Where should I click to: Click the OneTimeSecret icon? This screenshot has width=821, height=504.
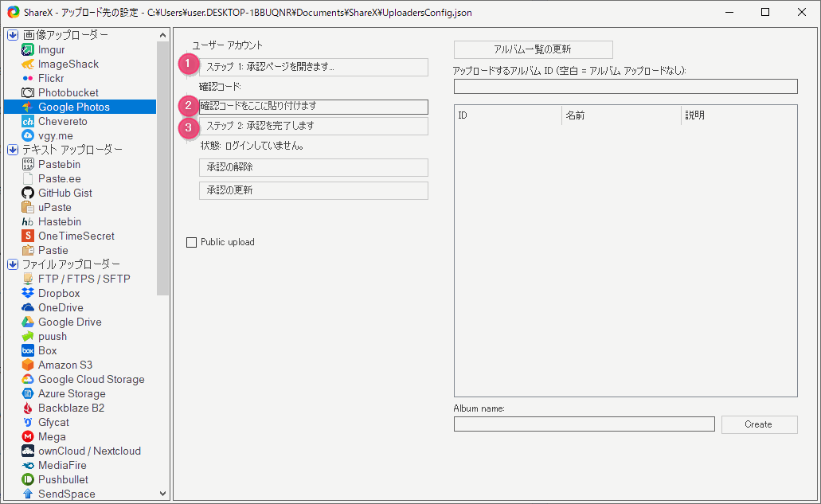28,236
